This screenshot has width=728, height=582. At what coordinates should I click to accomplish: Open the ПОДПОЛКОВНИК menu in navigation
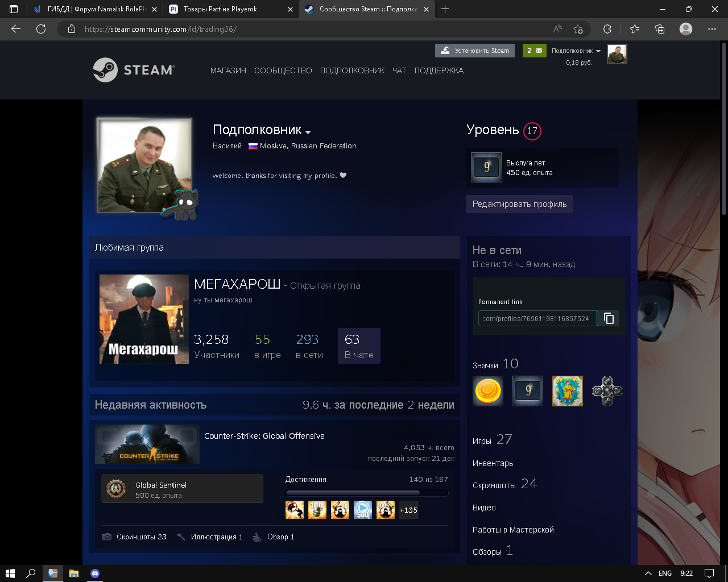(x=352, y=70)
